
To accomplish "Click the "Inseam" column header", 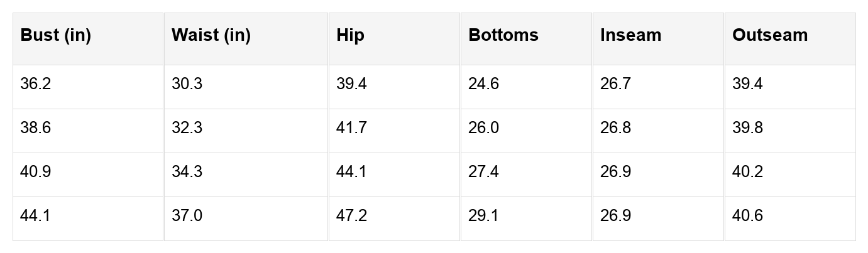I will (630, 35).
